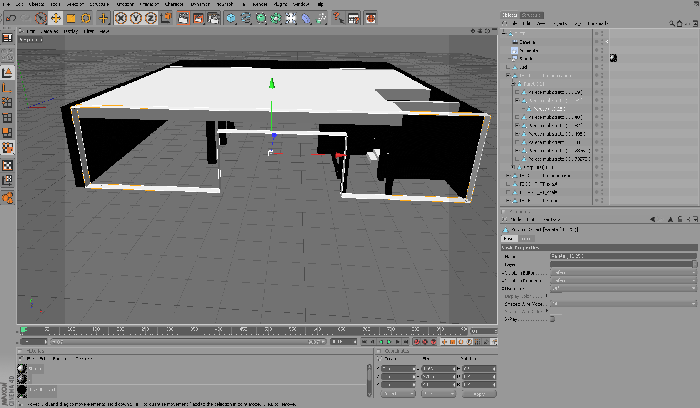Open the Render Settings icon
This screenshot has width=700, height=408.
213,18
